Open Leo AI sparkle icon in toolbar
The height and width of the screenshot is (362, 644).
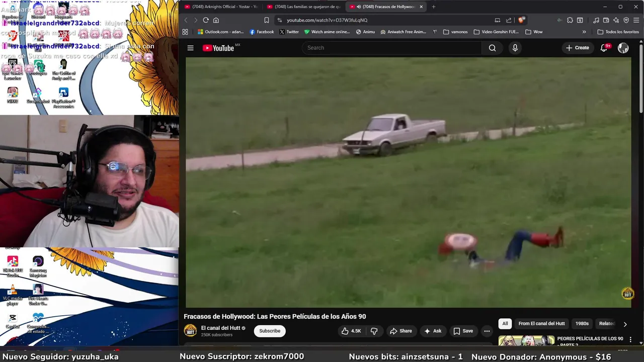616,20
